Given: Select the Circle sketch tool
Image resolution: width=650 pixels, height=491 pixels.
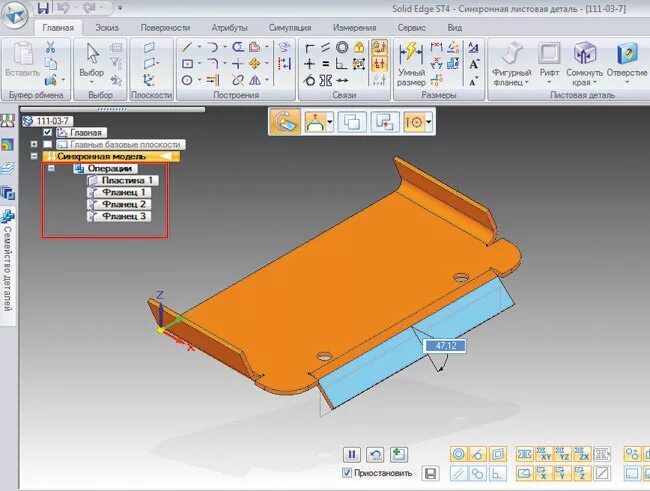Looking at the screenshot, I should pyautogui.click(x=187, y=80).
